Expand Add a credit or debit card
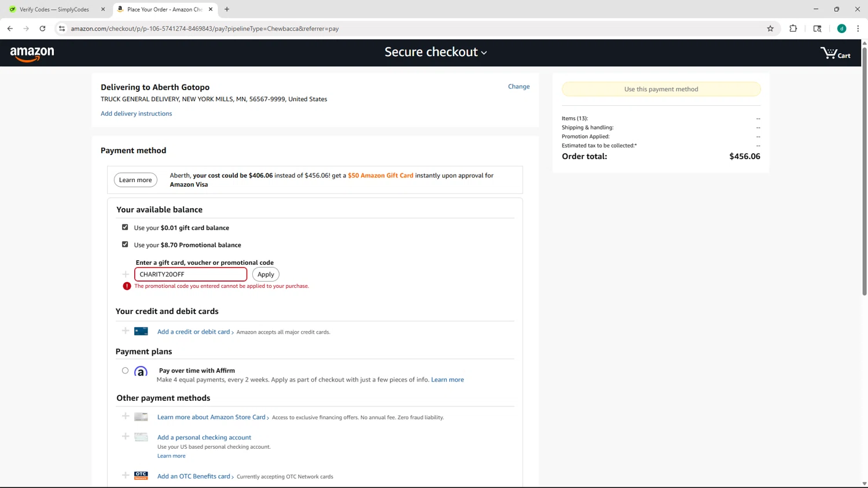 click(x=193, y=332)
